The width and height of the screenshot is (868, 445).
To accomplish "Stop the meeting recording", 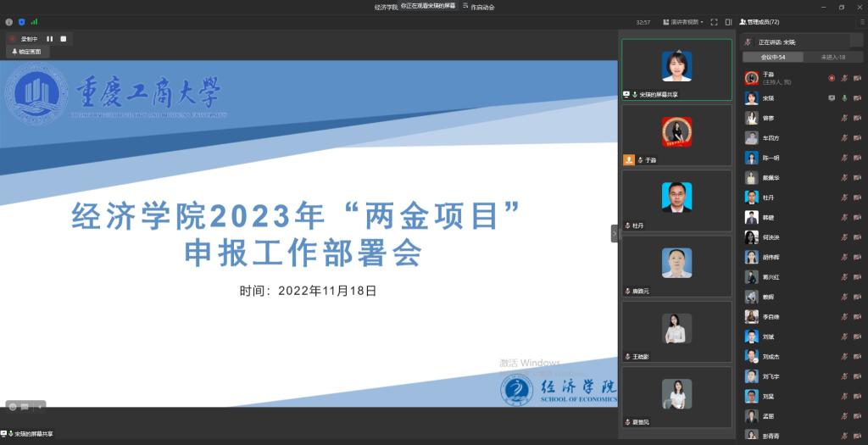I will tap(63, 39).
